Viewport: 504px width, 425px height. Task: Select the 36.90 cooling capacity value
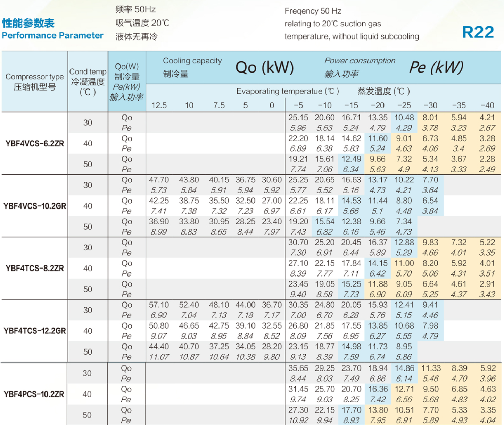click(159, 222)
